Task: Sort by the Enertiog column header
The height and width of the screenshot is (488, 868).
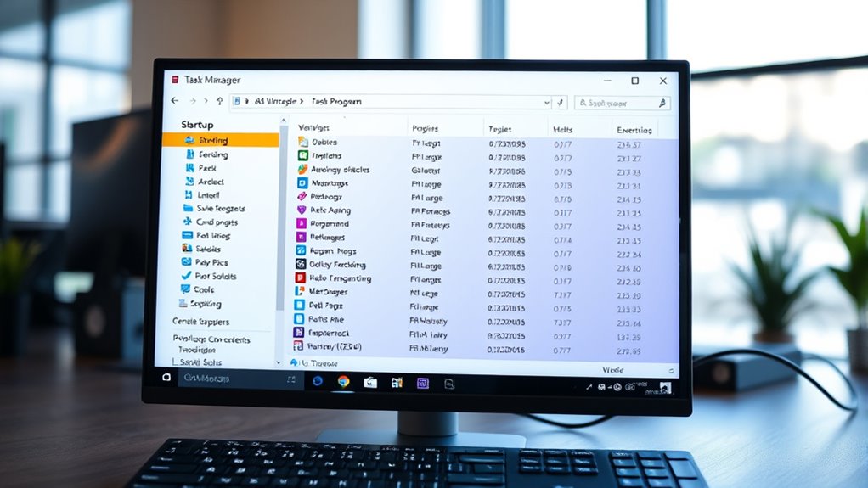Action: (633, 129)
